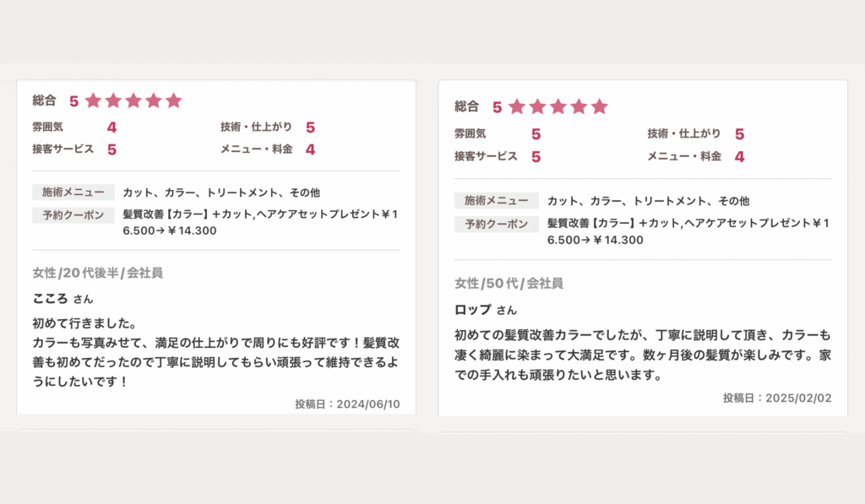Click the 予約クーポン tag in ロップ's review
Image resolution: width=865 pixels, height=504 pixels.
[x=496, y=225]
